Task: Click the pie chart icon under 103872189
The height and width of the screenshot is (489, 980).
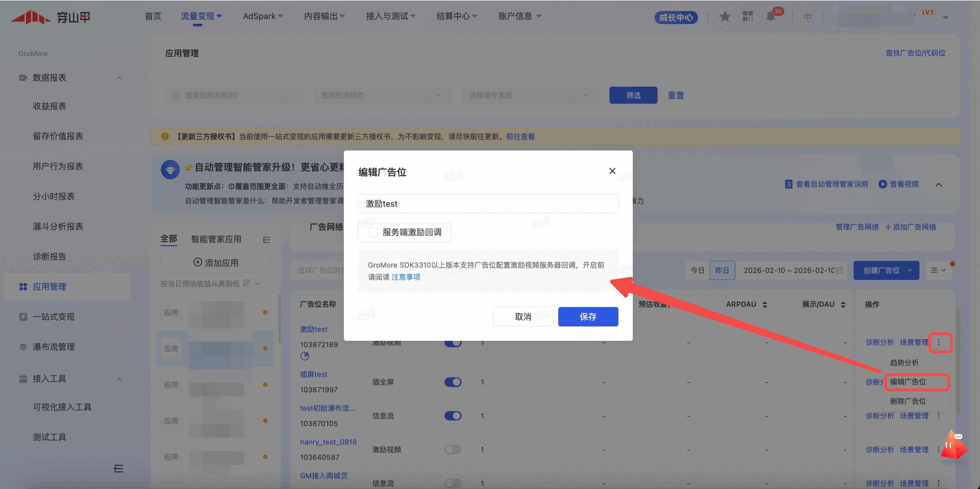Action: pos(305,356)
